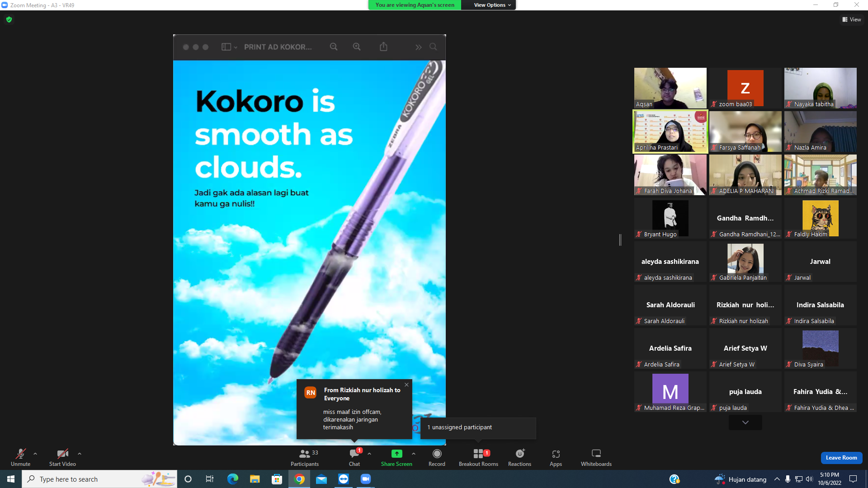Viewport: 868px width, 488px height.
Task: Click the '1 unassigned participant' notice
Action: pyautogui.click(x=478, y=427)
